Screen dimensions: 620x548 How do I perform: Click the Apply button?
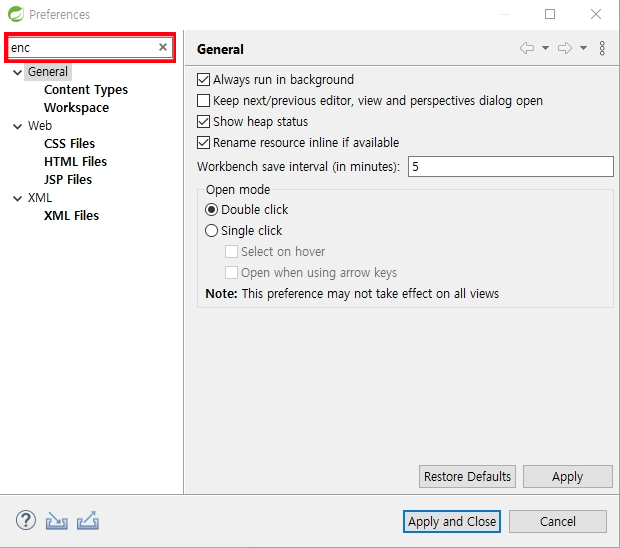(568, 476)
